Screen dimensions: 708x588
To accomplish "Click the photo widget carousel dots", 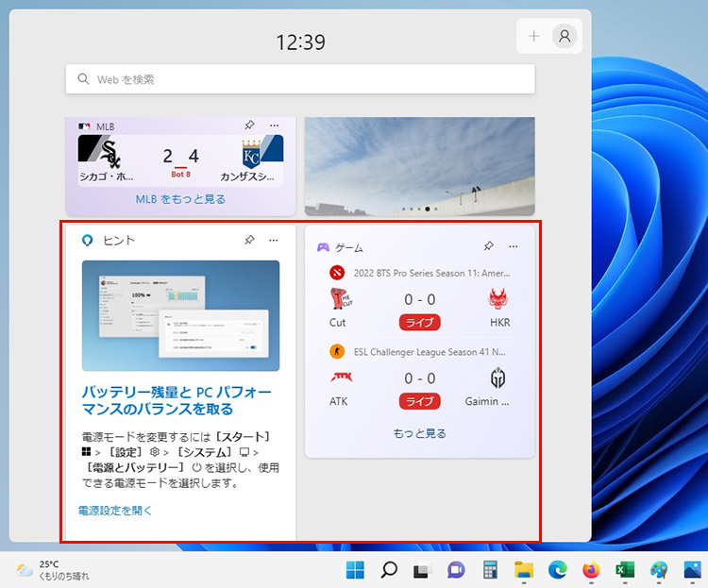I will tap(419, 208).
